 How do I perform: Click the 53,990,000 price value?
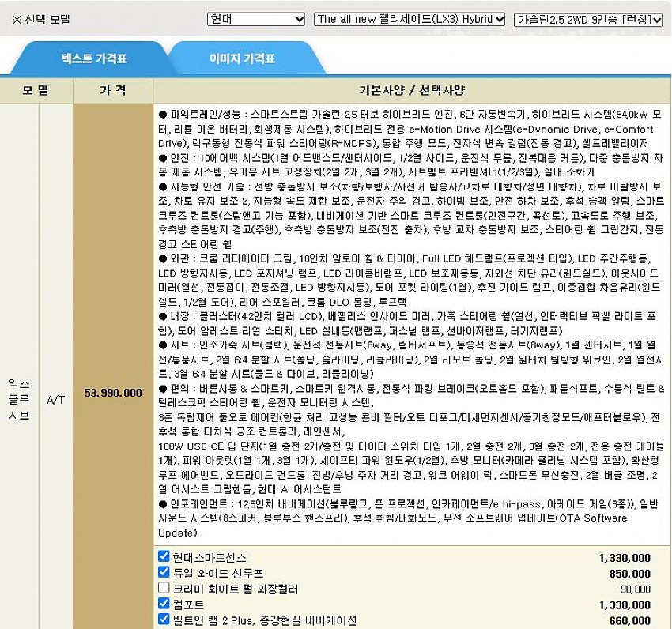pos(112,393)
